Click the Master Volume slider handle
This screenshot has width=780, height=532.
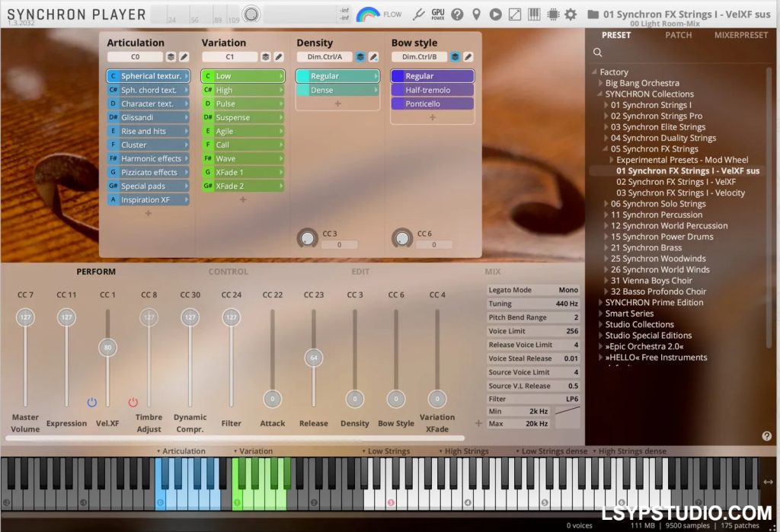[x=25, y=317]
